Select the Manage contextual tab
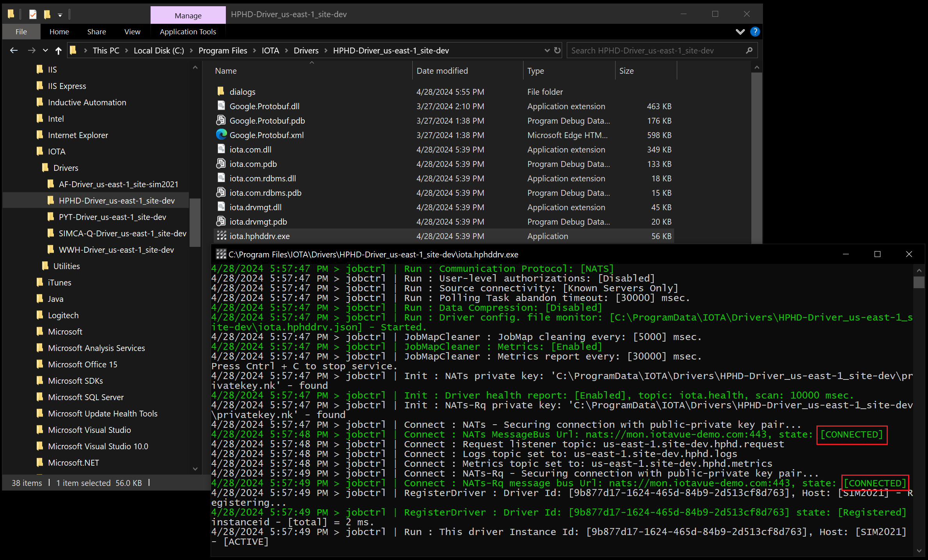The width and height of the screenshot is (928, 560). pos(188,16)
